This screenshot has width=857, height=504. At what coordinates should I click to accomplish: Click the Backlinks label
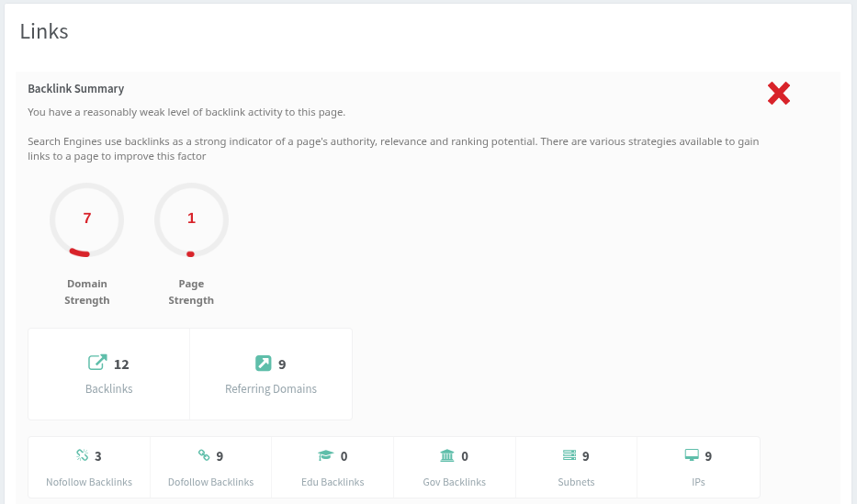108,388
